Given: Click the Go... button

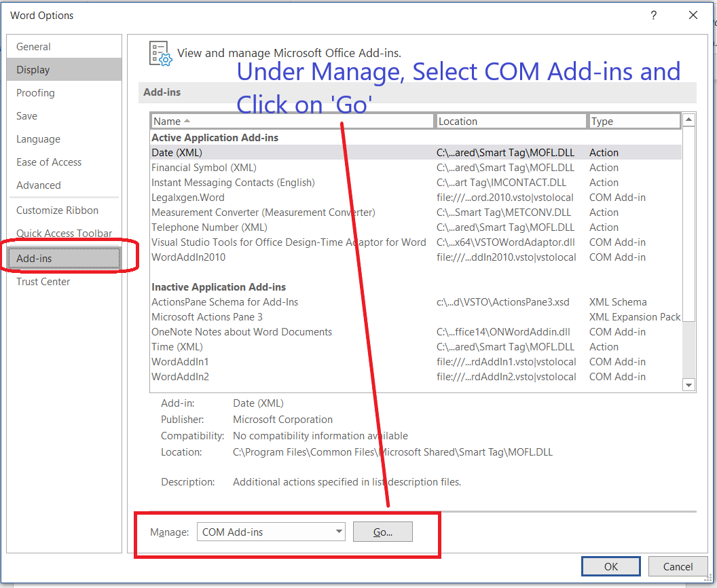Looking at the screenshot, I should pyautogui.click(x=383, y=532).
